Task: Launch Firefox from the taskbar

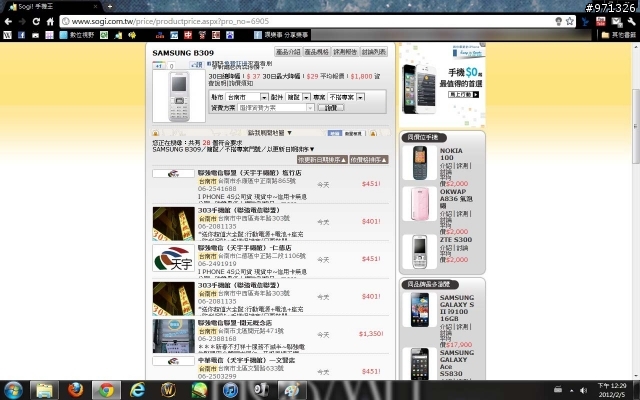Action: coord(75,390)
